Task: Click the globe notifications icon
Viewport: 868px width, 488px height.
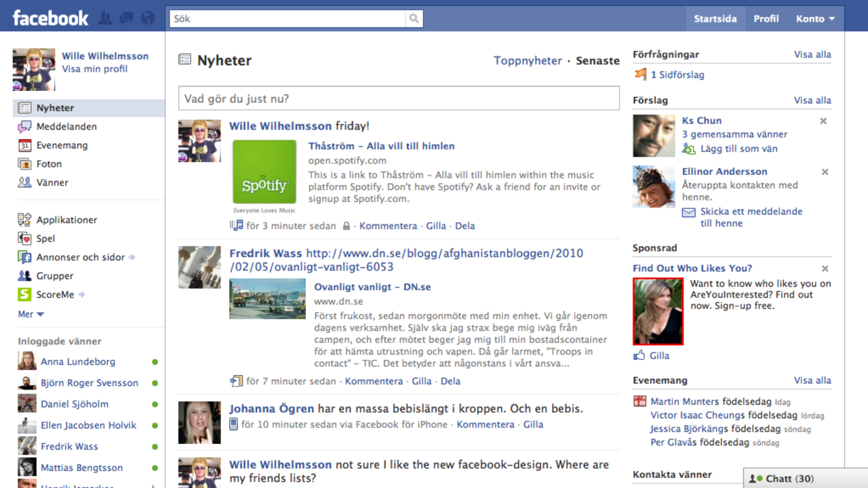Action: point(147,18)
